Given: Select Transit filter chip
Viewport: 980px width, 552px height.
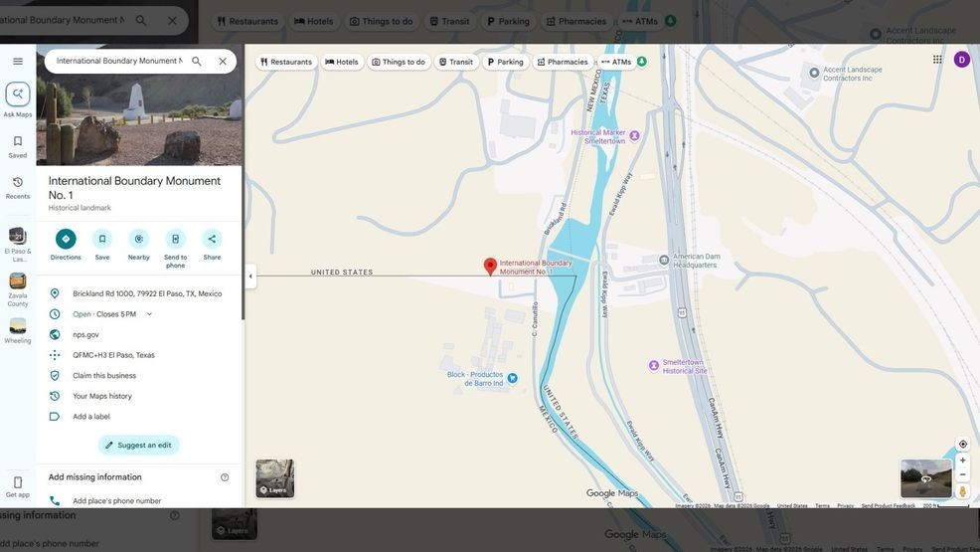Looking at the screenshot, I should pos(456,62).
